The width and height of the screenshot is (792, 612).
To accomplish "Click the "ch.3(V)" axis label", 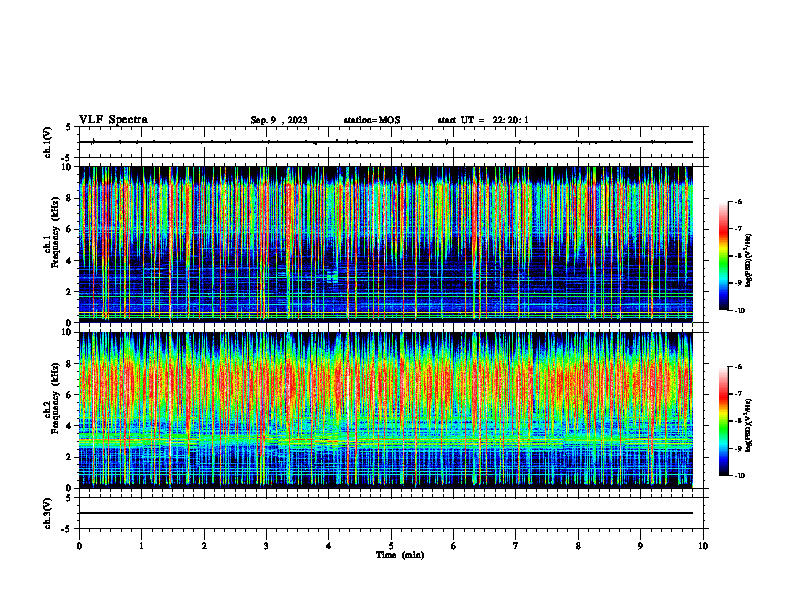I will point(47,513).
